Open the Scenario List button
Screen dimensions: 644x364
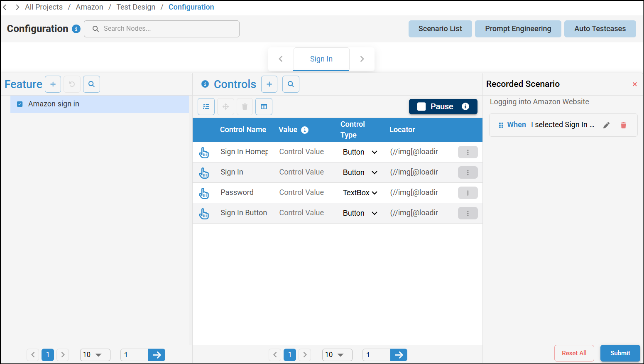tap(440, 29)
